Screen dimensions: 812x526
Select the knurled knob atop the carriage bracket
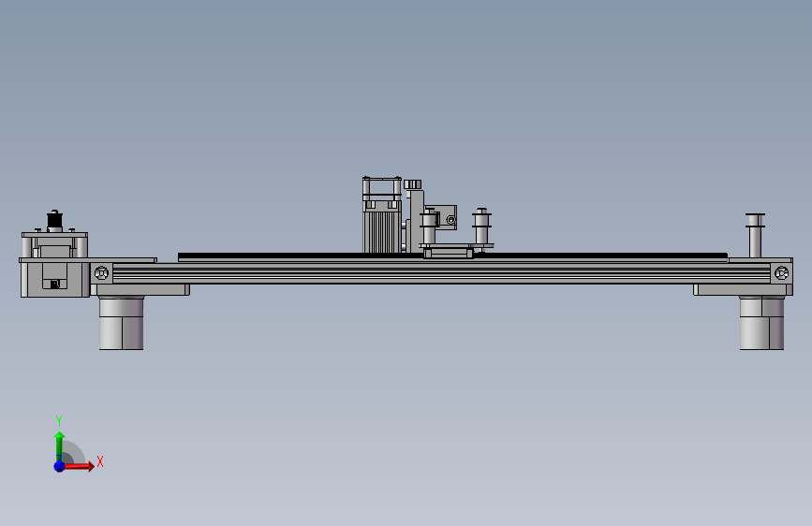pyautogui.click(x=413, y=184)
